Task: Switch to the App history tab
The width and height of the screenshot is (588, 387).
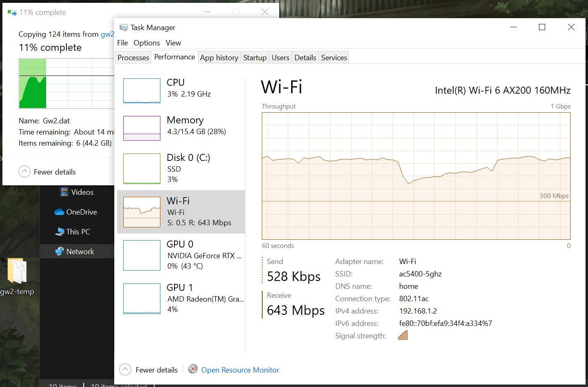Action: (x=219, y=58)
